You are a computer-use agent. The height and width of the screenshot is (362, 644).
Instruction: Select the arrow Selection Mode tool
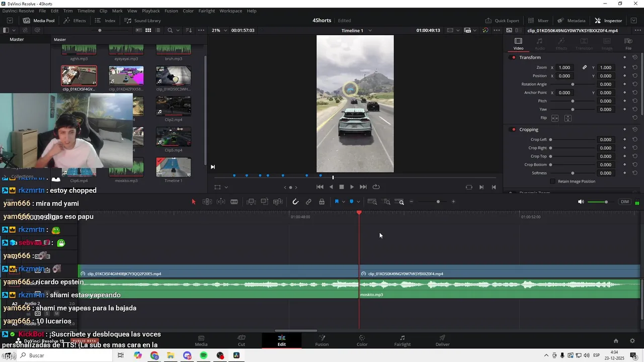(194, 202)
